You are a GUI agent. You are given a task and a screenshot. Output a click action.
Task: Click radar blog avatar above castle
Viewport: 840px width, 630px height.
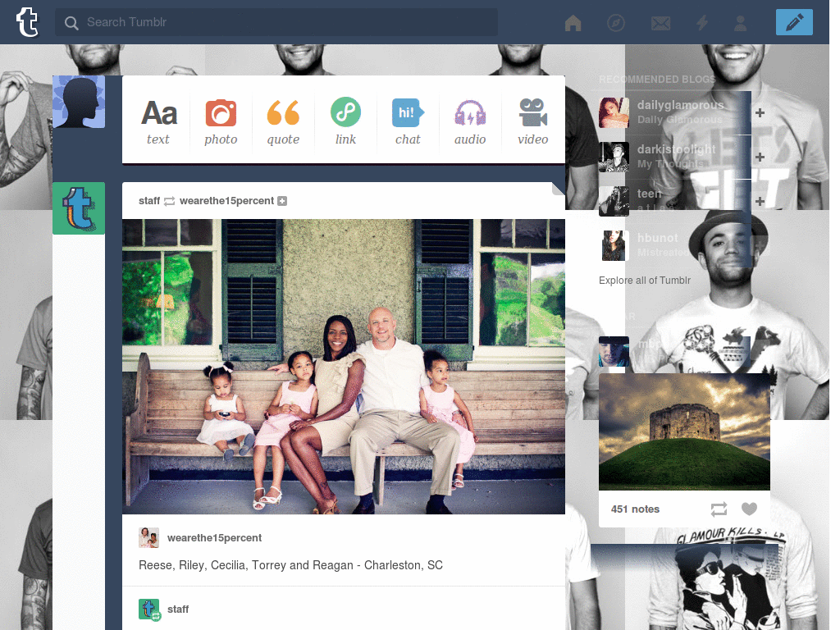[x=614, y=351]
